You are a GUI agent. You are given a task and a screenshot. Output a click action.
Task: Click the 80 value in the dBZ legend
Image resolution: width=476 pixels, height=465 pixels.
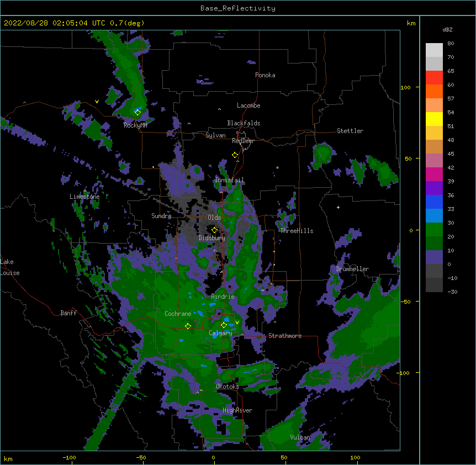pos(451,44)
